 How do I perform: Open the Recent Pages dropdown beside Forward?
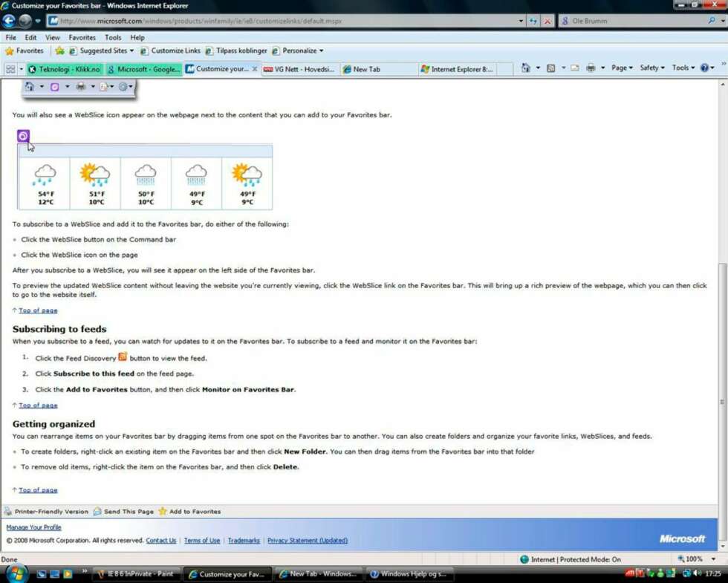(38, 21)
